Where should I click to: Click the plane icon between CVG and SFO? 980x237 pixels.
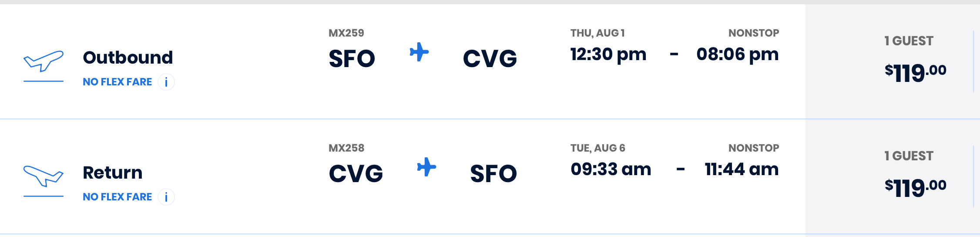click(x=426, y=167)
